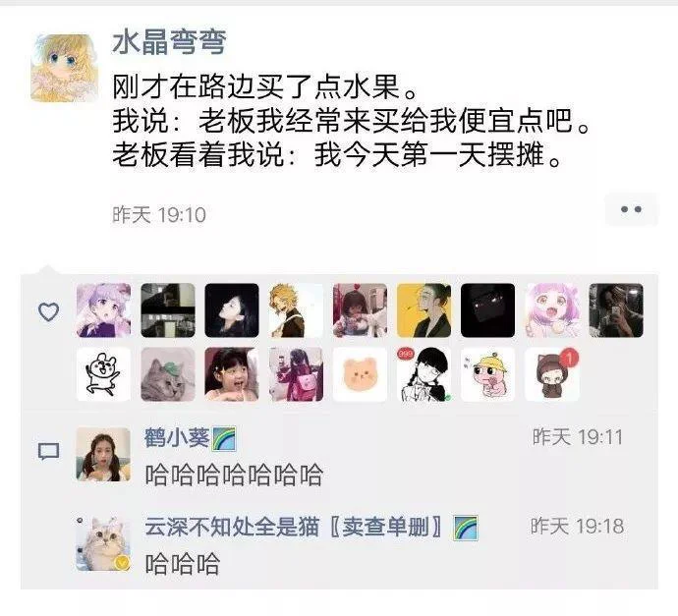Tap the pink pig with yellow hat avatar
Image resolution: width=678 pixels, height=616 pixels.
click(x=487, y=374)
